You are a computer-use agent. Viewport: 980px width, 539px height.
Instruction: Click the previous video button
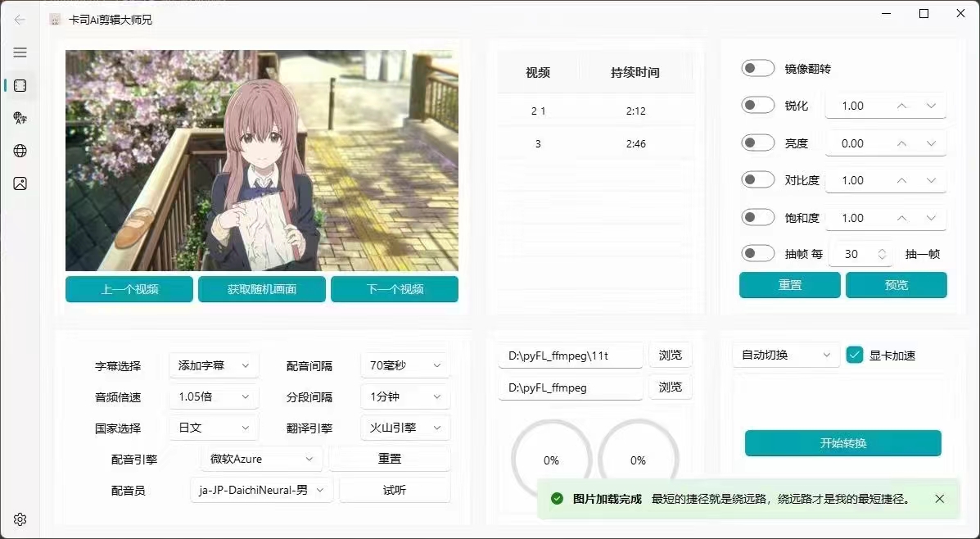(x=129, y=289)
